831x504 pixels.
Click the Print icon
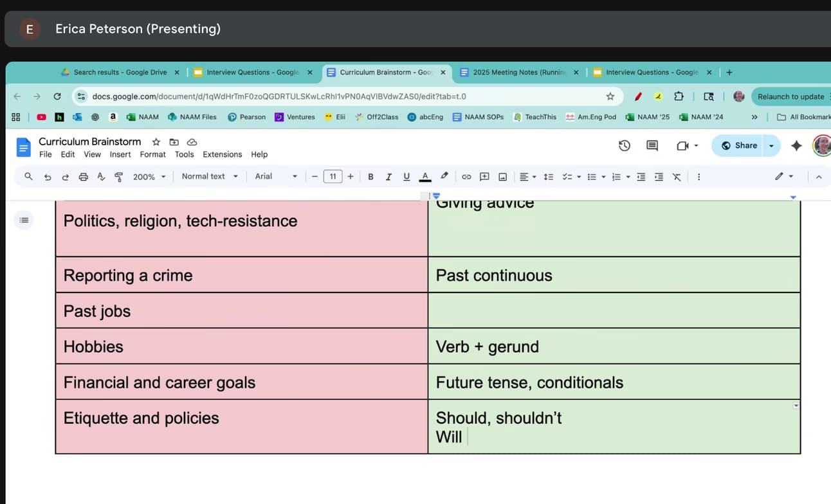83,176
